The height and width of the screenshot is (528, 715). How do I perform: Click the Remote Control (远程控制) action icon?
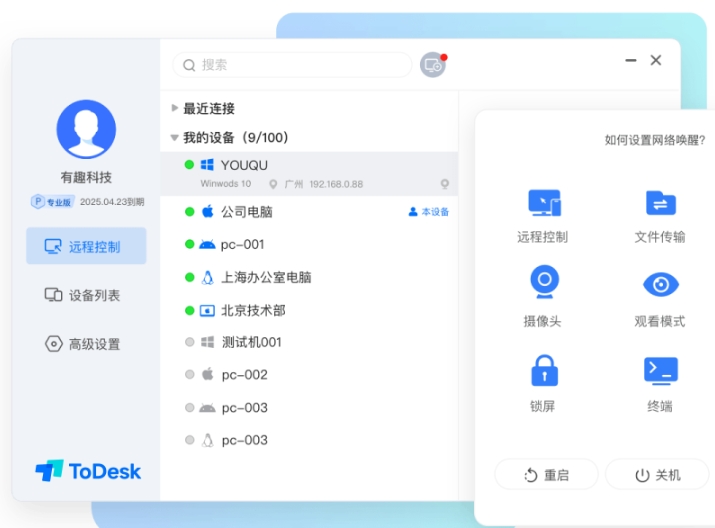[544, 202]
